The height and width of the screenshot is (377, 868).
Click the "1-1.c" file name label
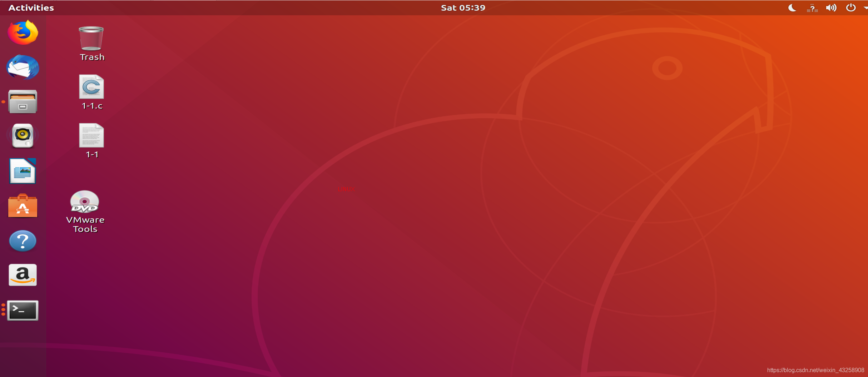(92, 106)
